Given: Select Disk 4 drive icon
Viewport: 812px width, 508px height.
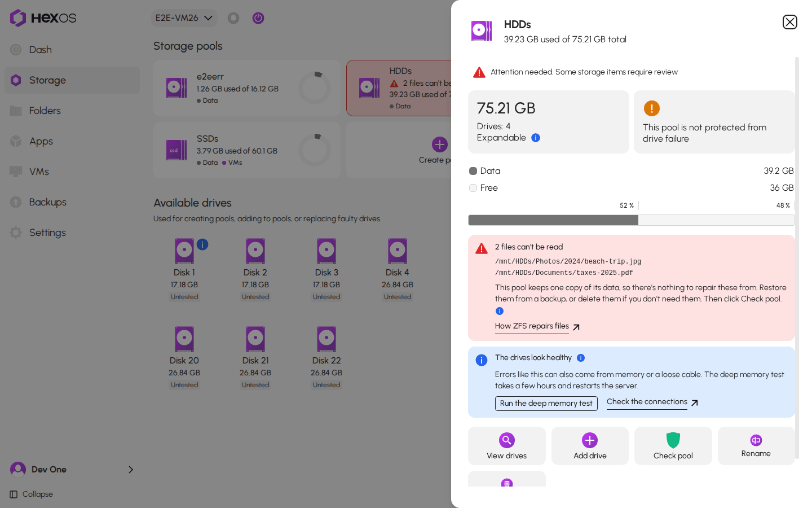Looking at the screenshot, I should 398,251.
